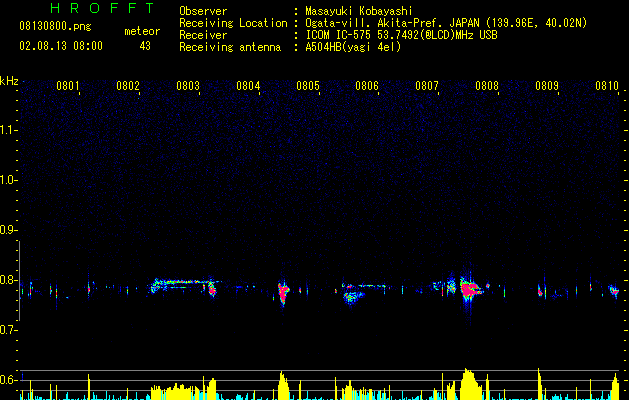Click the Ogata-vill. Akita-Pref. JAPAN location text
The height and width of the screenshot is (400, 629).
point(446,23)
